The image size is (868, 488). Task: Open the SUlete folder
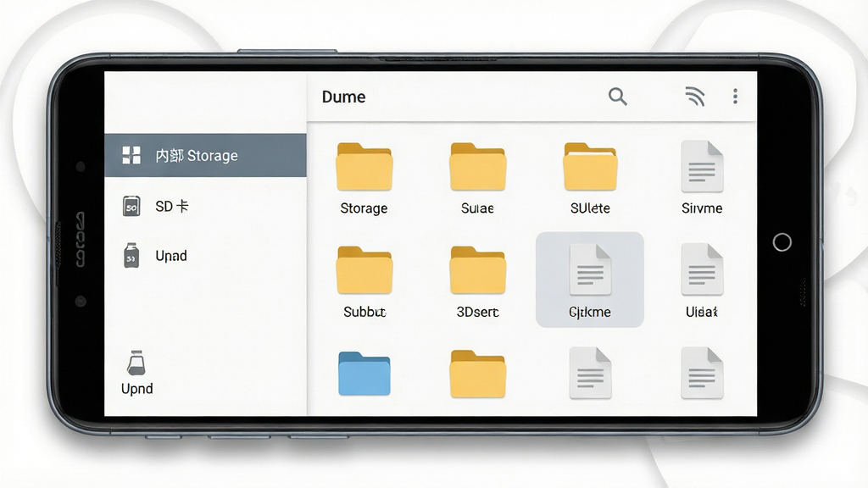[x=590, y=179]
